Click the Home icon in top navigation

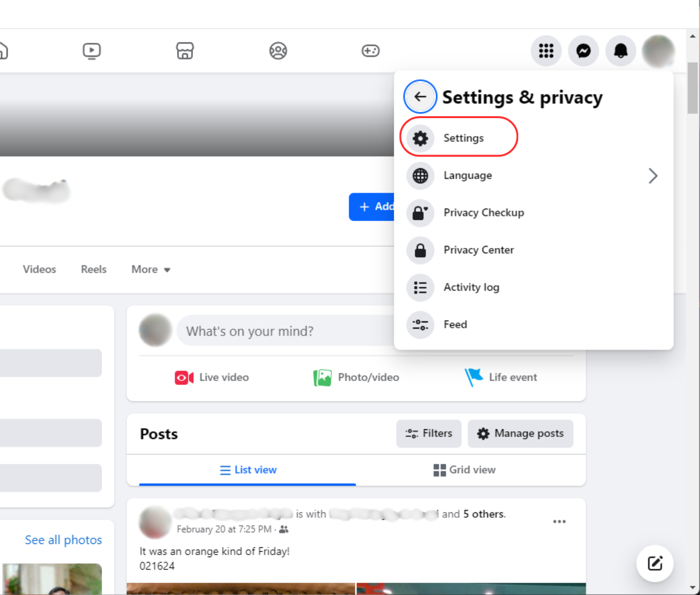coord(3,51)
